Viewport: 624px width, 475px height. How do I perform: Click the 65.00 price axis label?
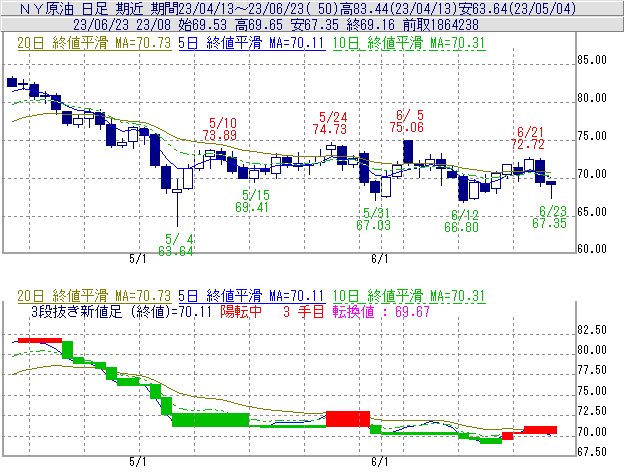[592, 212]
